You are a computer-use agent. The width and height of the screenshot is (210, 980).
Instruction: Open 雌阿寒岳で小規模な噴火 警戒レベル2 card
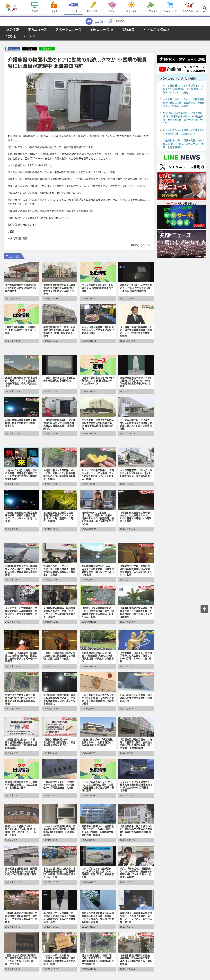tap(21, 374)
